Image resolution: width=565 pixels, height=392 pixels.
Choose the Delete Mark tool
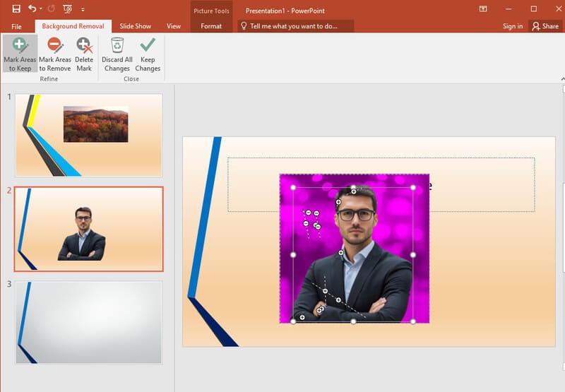tap(84, 54)
